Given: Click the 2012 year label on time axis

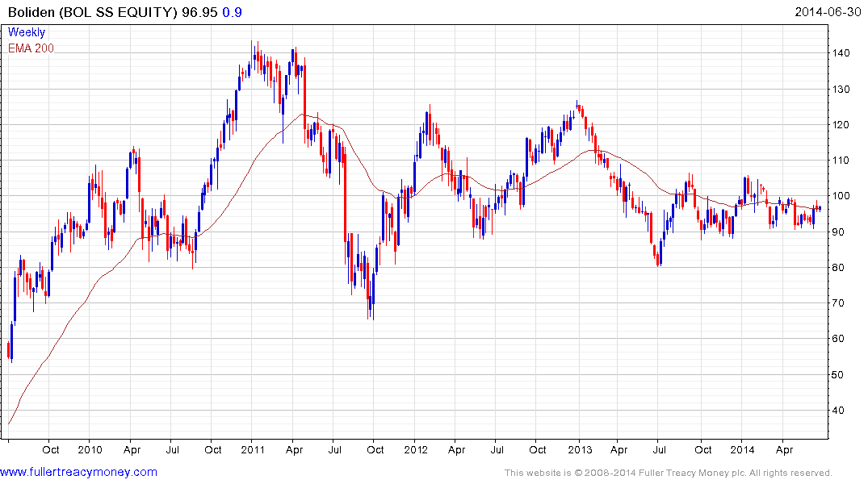Looking at the screenshot, I should (416, 449).
